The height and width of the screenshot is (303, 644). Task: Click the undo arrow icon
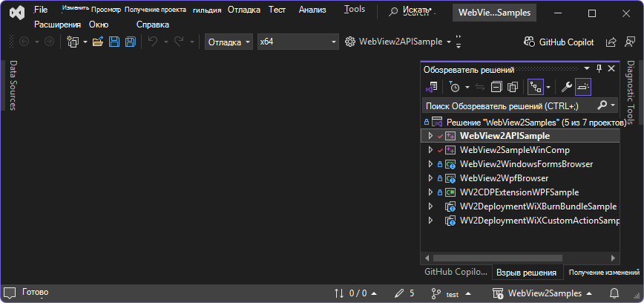point(153,42)
